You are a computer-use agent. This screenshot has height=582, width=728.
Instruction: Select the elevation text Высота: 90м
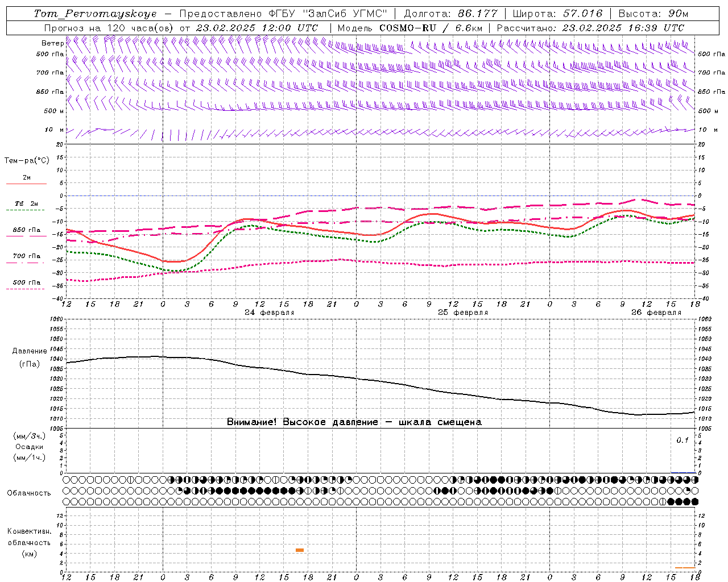tap(653, 14)
